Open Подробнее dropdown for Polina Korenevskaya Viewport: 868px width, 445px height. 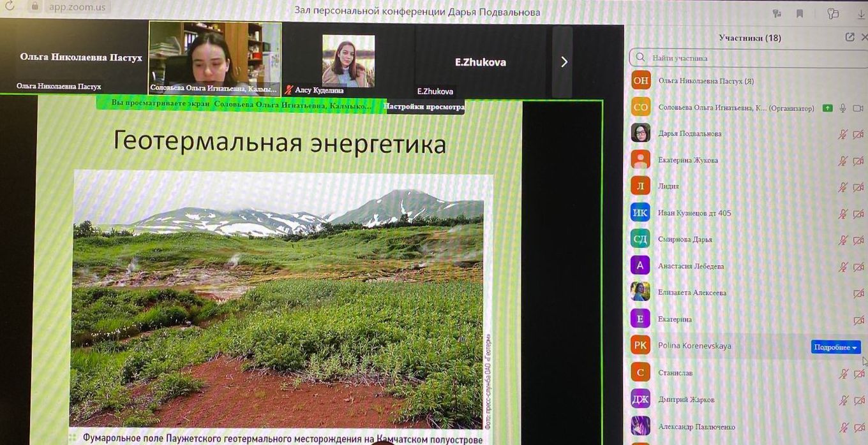tap(835, 347)
